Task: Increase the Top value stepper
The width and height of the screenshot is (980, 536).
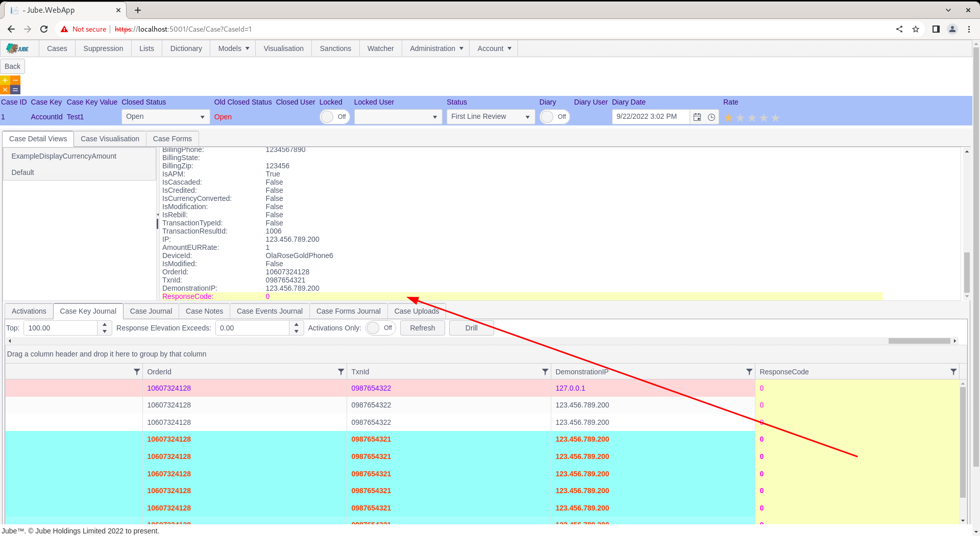Action: (105, 324)
